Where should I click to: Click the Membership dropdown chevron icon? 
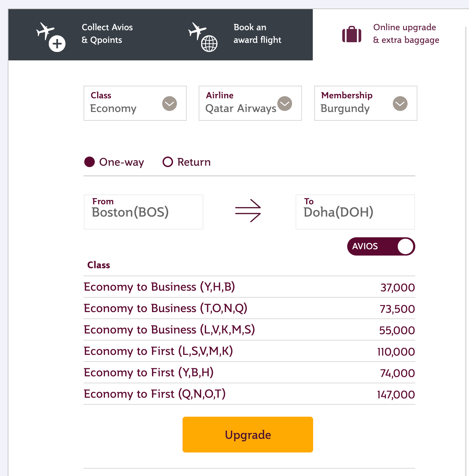click(x=400, y=104)
